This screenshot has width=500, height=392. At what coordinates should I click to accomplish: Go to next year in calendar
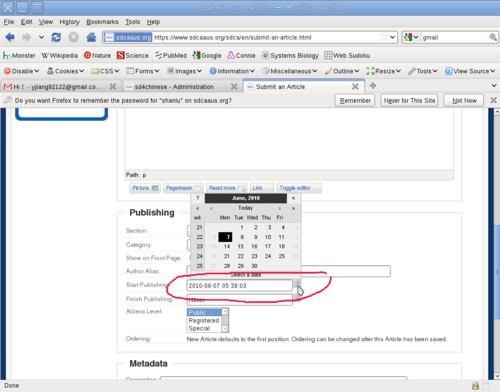(293, 208)
